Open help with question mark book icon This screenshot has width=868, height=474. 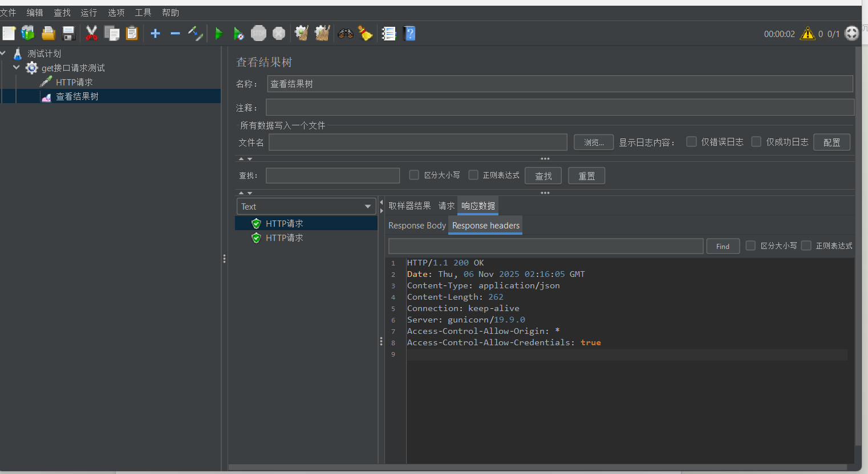pos(409,34)
